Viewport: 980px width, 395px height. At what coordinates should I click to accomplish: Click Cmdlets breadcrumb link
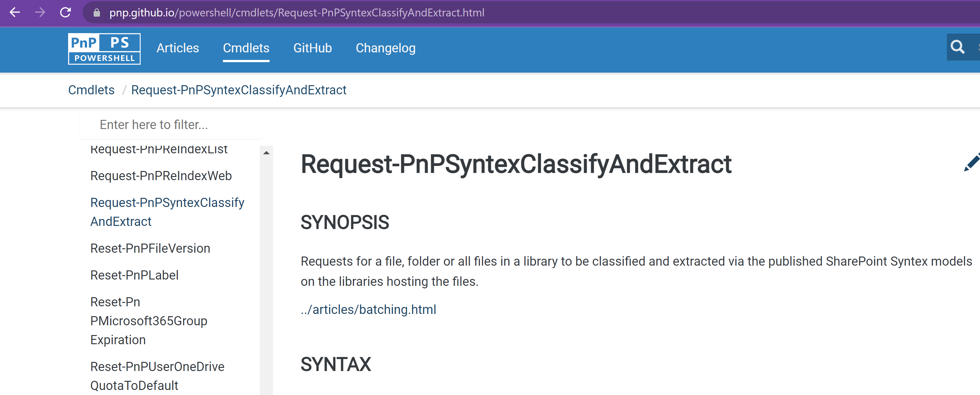point(91,90)
